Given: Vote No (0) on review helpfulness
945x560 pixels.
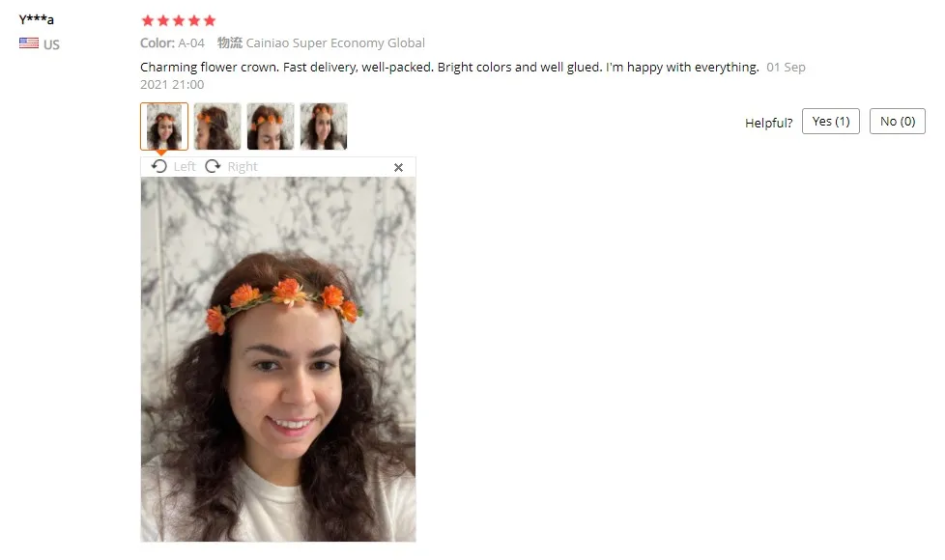Looking at the screenshot, I should pyautogui.click(x=898, y=121).
